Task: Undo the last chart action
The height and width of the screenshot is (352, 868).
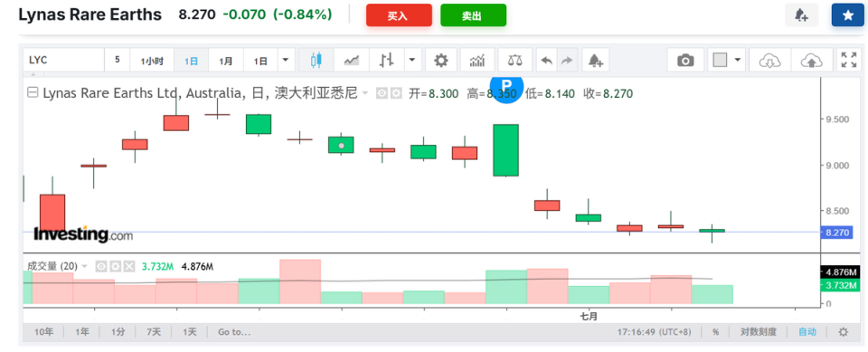Action: [x=546, y=60]
